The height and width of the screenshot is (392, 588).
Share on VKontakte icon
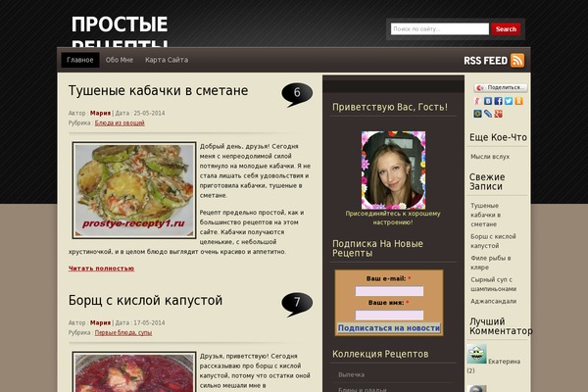pyautogui.click(x=488, y=101)
